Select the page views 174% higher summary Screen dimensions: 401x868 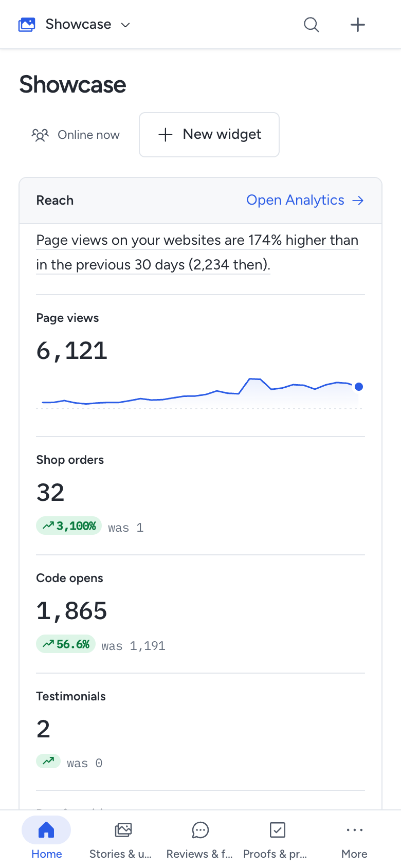point(197,252)
